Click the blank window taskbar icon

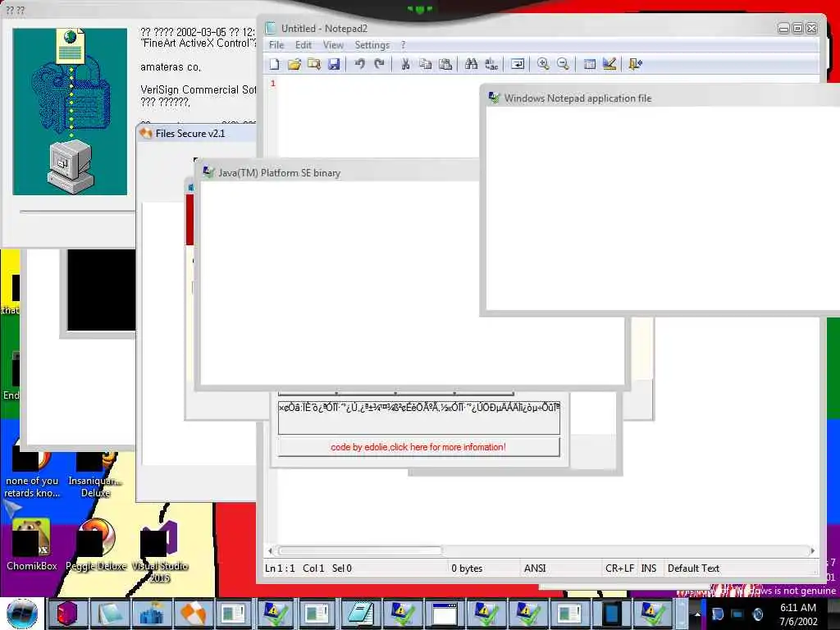pos(444,614)
